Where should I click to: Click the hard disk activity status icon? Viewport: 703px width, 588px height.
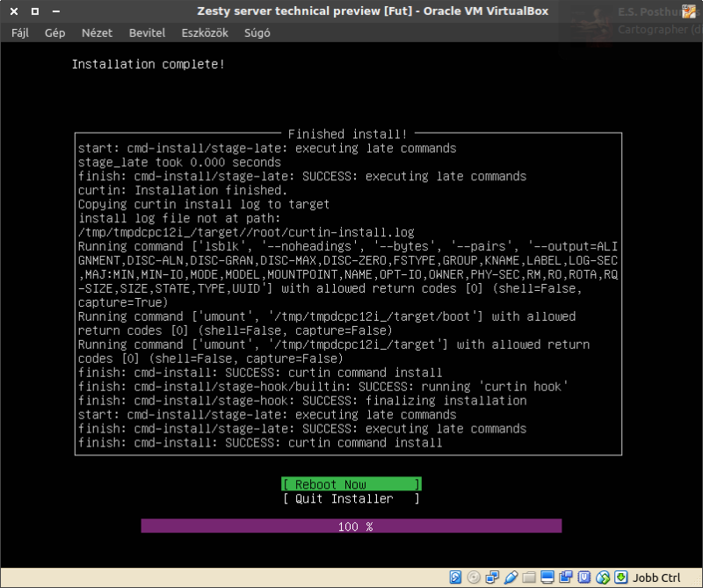(455, 577)
